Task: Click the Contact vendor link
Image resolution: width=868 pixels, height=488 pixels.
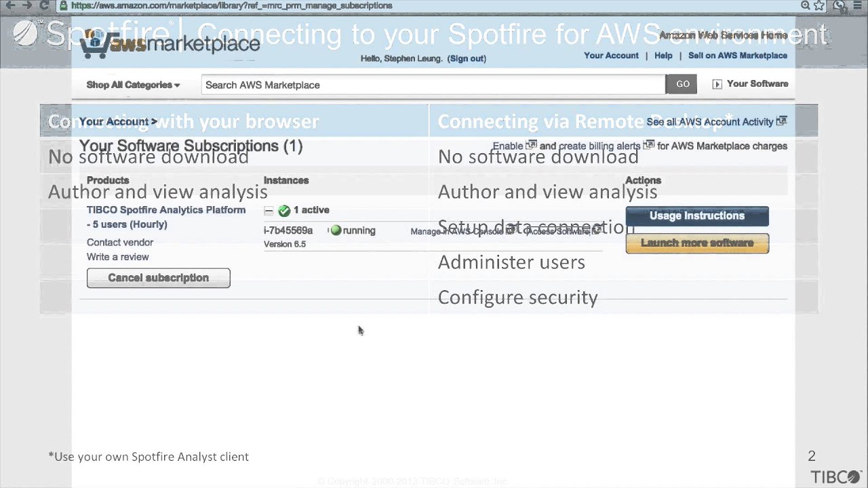Action: tap(120, 243)
